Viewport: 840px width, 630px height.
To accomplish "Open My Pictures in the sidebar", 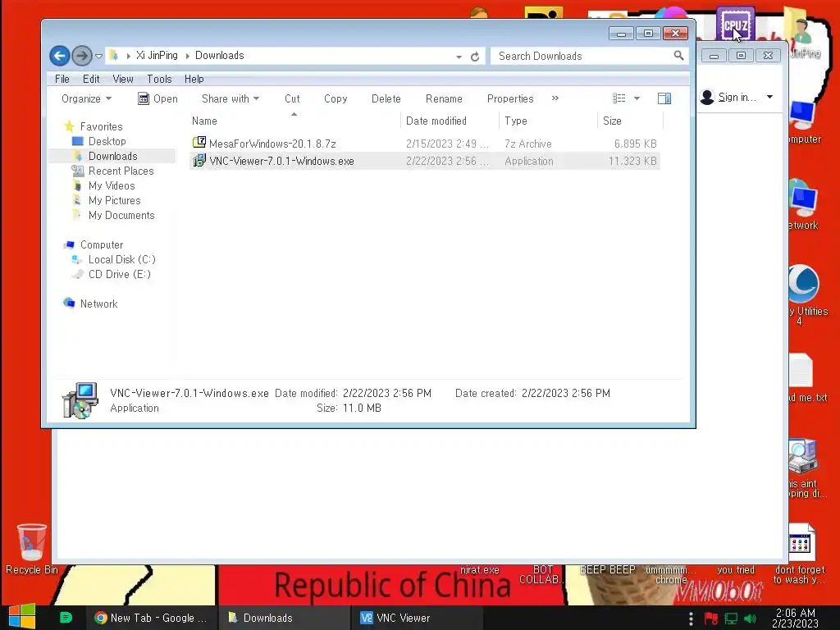I will (115, 200).
